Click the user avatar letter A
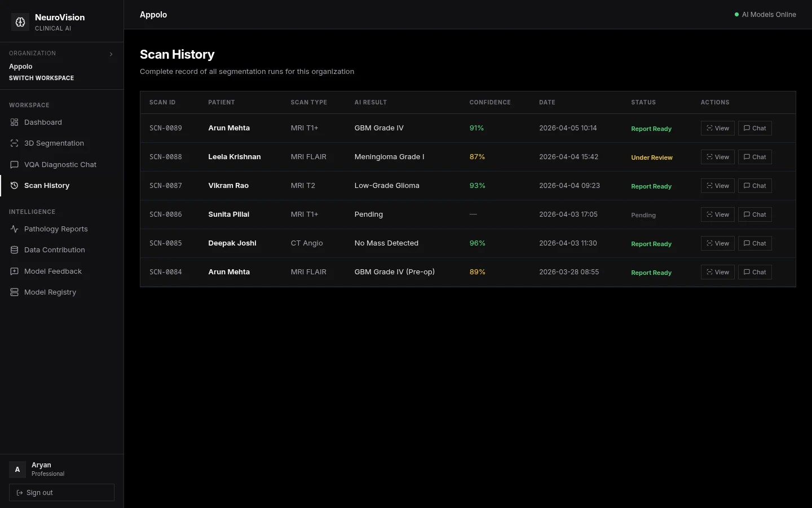Image resolution: width=812 pixels, height=508 pixels. [x=17, y=470]
